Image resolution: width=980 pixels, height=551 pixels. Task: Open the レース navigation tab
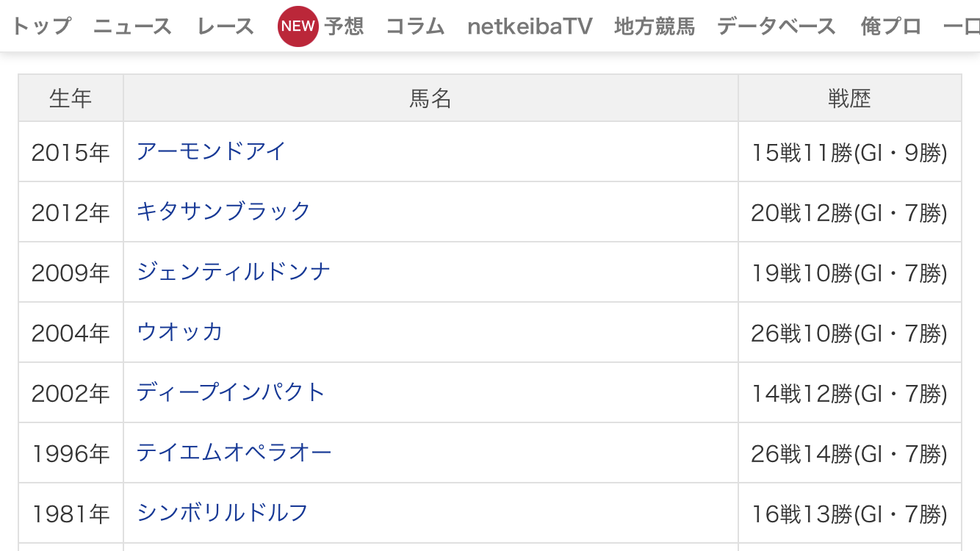click(x=226, y=26)
